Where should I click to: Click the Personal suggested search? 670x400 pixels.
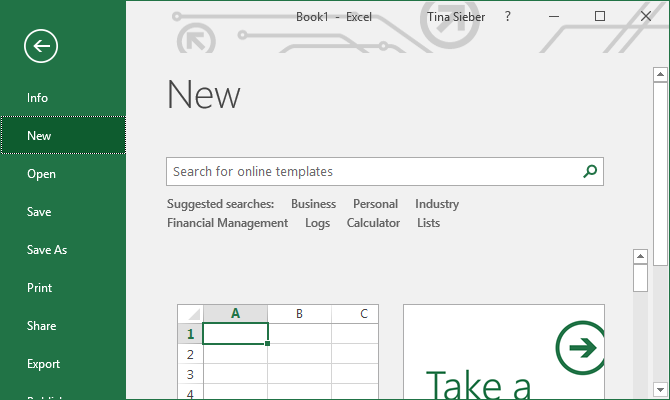(375, 204)
